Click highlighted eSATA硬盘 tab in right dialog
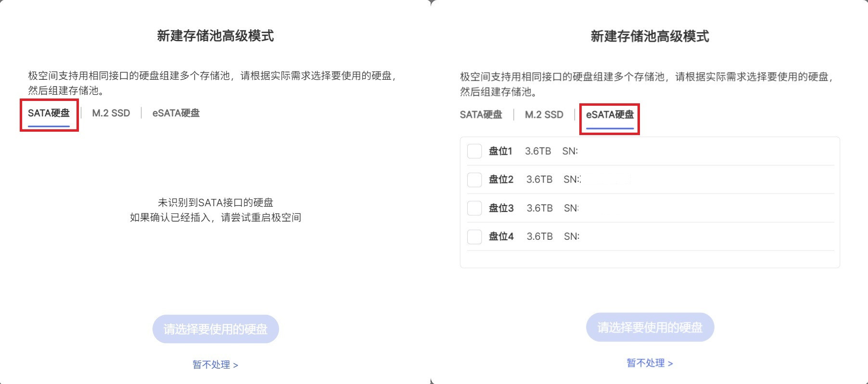868x384 pixels. (x=610, y=115)
